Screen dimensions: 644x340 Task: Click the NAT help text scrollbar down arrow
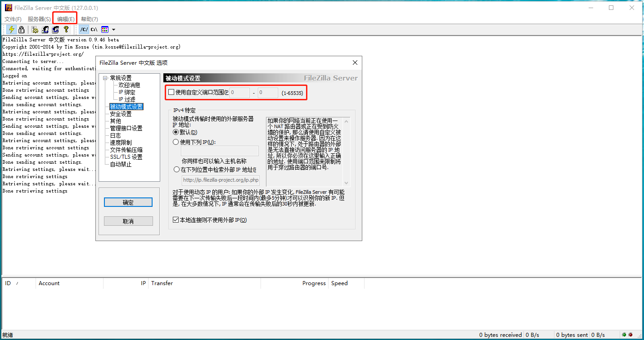[x=346, y=183]
